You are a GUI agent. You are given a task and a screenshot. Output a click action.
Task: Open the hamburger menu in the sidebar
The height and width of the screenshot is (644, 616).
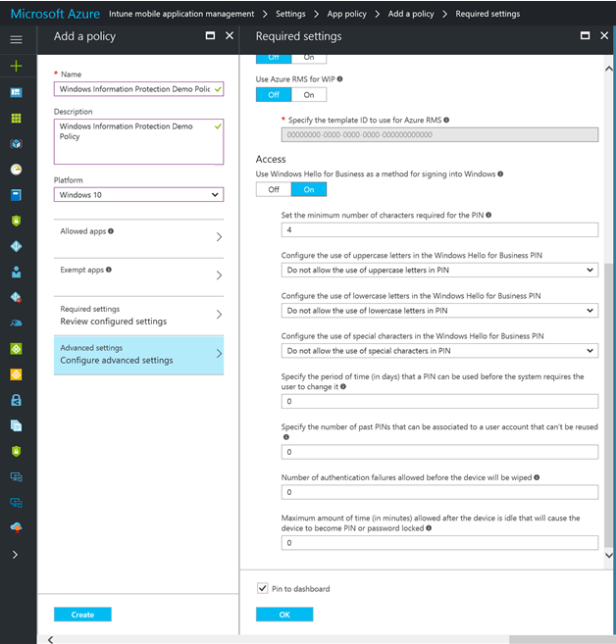16,39
